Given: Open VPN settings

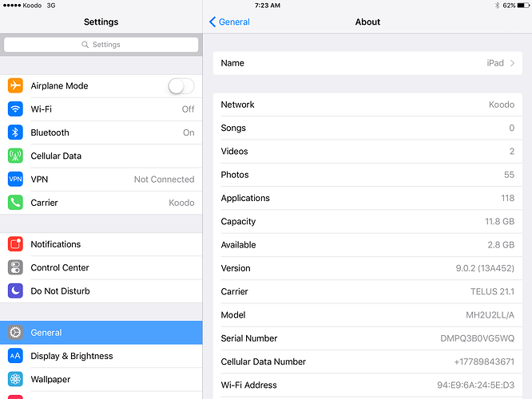Looking at the screenshot, I should click(101, 180).
